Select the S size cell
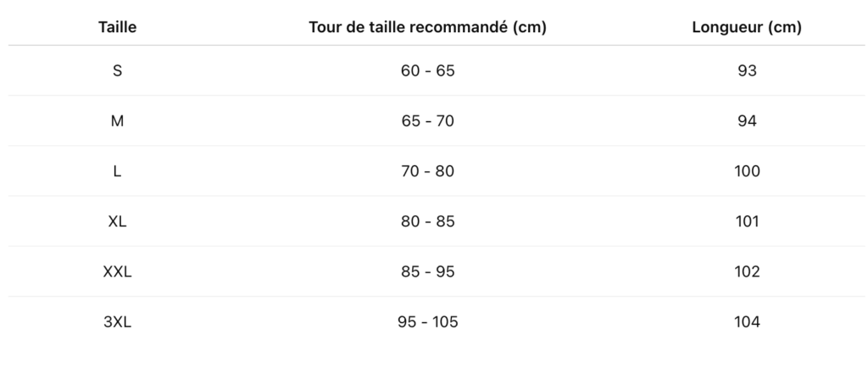 pyautogui.click(x=117, y=71)
